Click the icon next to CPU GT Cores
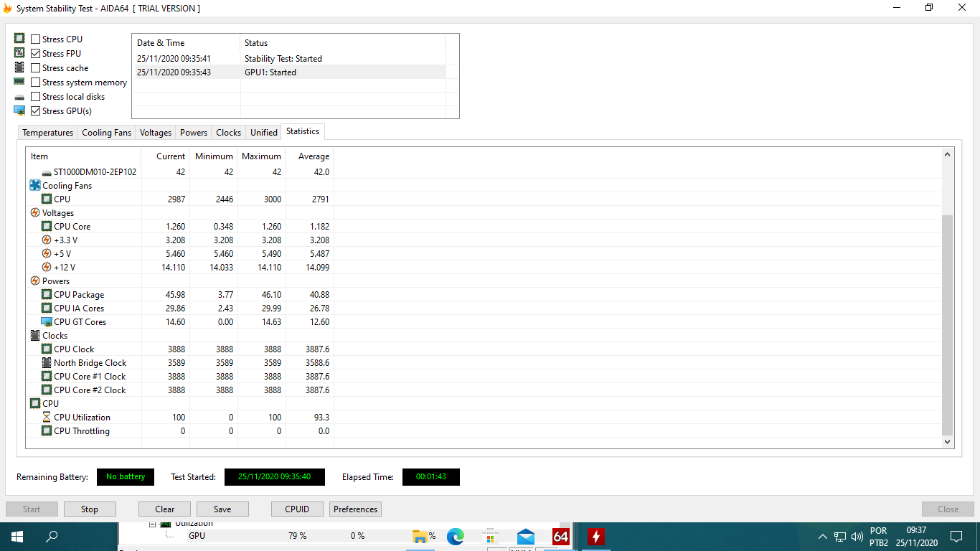This screenshot has width=980, height=551. [x=47, y=321]
